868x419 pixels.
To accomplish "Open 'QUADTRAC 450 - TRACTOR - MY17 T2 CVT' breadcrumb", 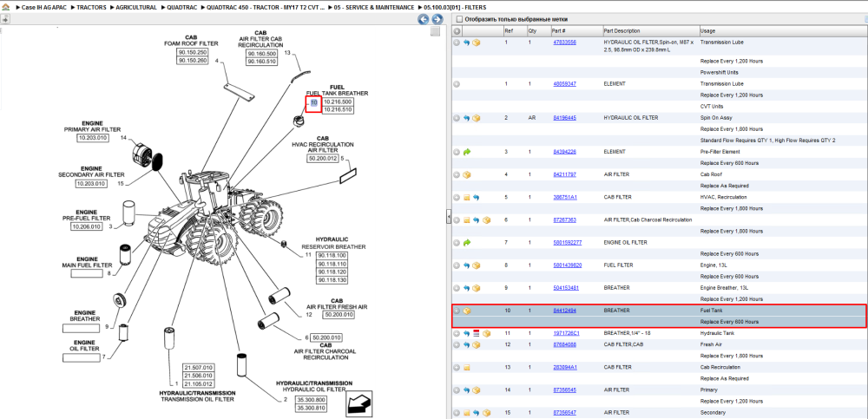I will click(x=266, y=8).
